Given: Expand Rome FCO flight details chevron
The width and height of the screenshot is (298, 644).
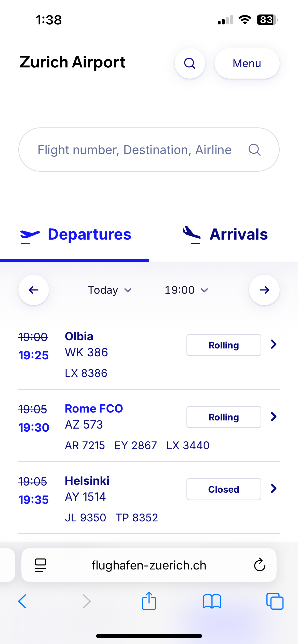Looking at the screenshot, I should click(274, 417).
